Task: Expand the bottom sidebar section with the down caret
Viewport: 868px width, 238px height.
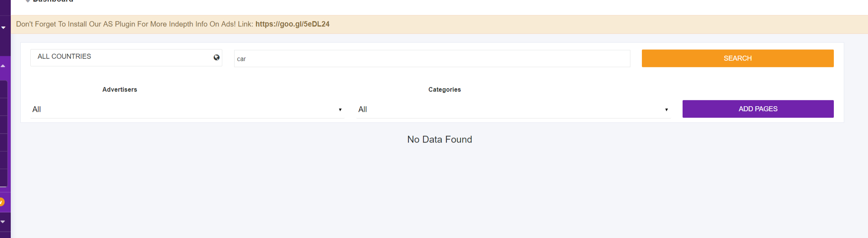Action: point(3,222)
